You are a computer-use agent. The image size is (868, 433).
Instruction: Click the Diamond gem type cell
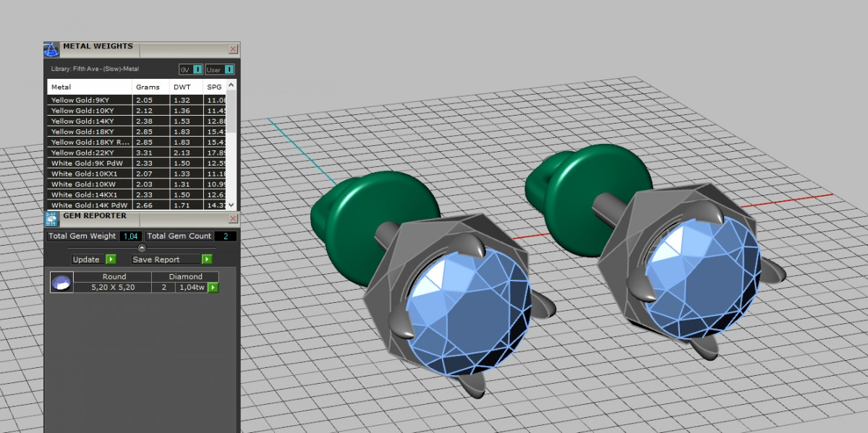pyautogui.click(x=185, y=276)
